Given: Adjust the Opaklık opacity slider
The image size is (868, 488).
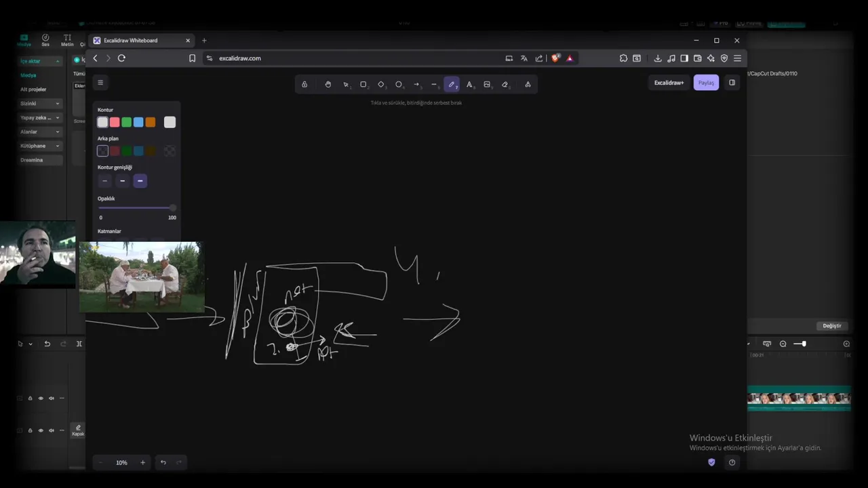Looking at the screenshot, I should (x=137, y=208).
